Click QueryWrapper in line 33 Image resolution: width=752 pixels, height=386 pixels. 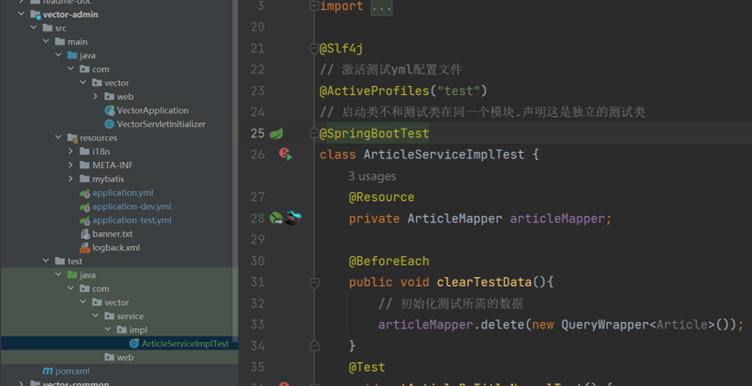pyautogui.click(x=604, y=325)
